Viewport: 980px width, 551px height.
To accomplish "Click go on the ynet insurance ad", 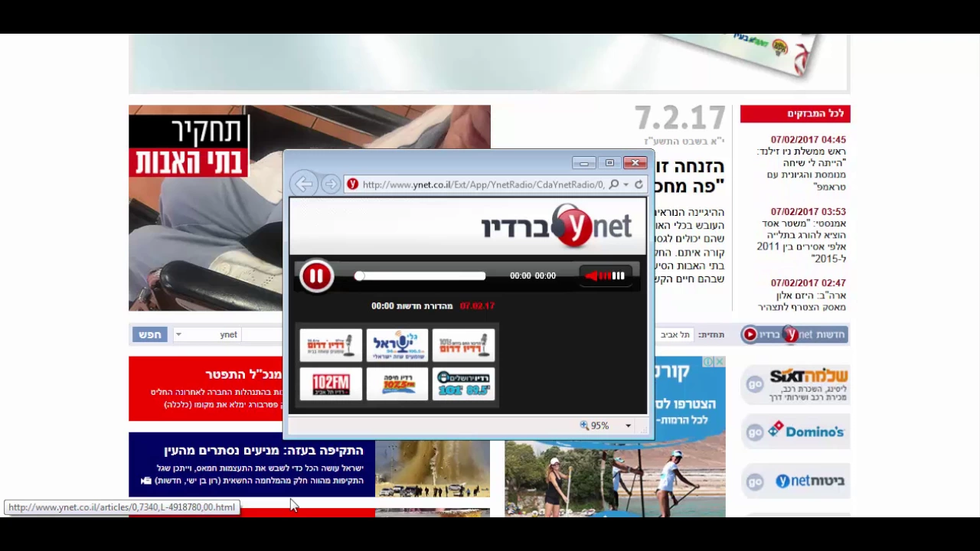I will 755,481.
